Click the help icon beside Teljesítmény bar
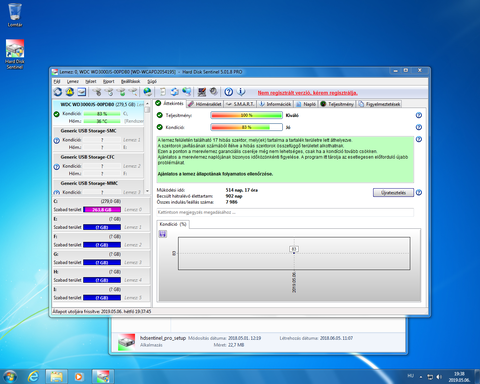Screen dimensions: 480x384 click(419, 115)
